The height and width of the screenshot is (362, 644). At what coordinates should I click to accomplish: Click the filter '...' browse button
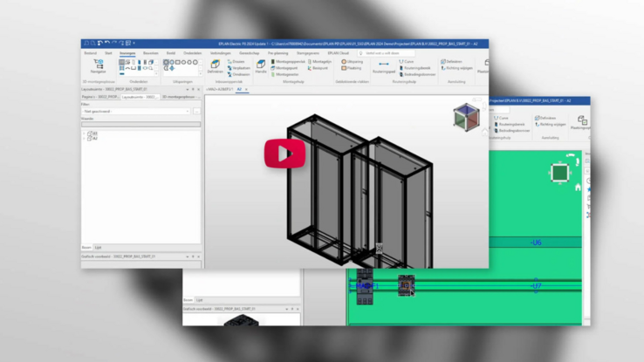pos(196,112)
